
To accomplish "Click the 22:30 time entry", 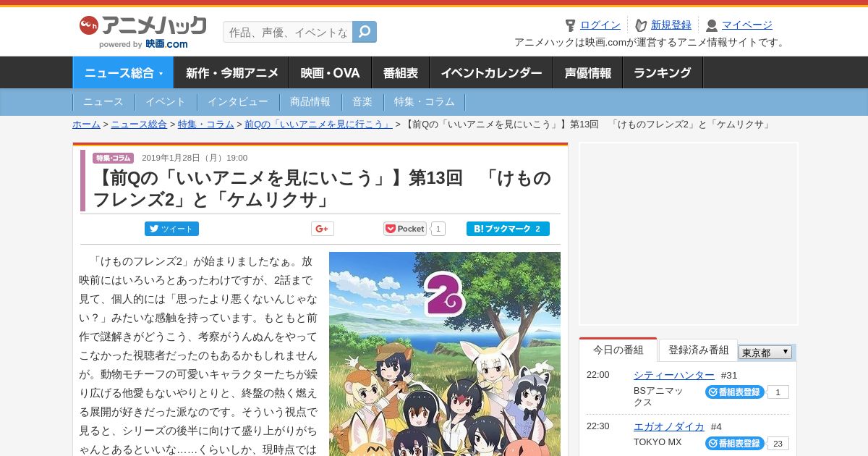I will [x=598, y=426].
